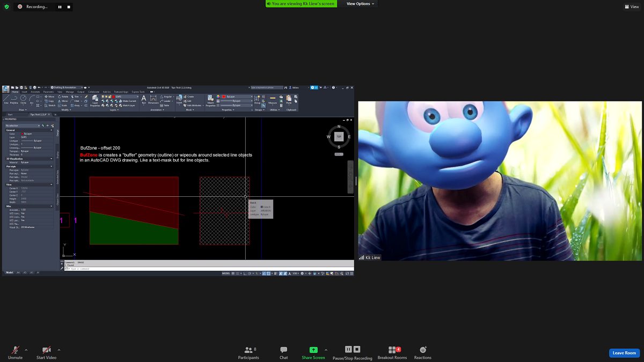This screenshot has width=644, height=362.
Task: Open the Insert ribbon tab
Action: pos(24,92)
